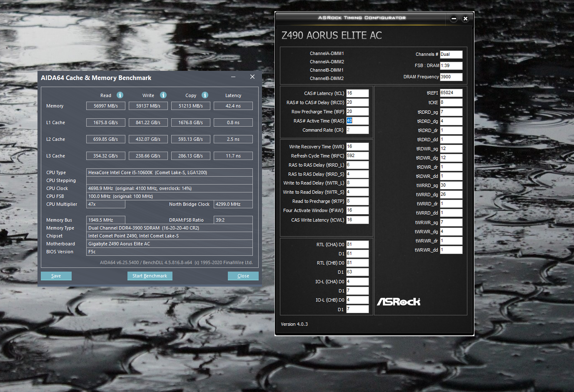Image resolution: width=574 pixels, height=392 pixels.
Task: Click the info icon next to Read
Action: pos(120,95)
